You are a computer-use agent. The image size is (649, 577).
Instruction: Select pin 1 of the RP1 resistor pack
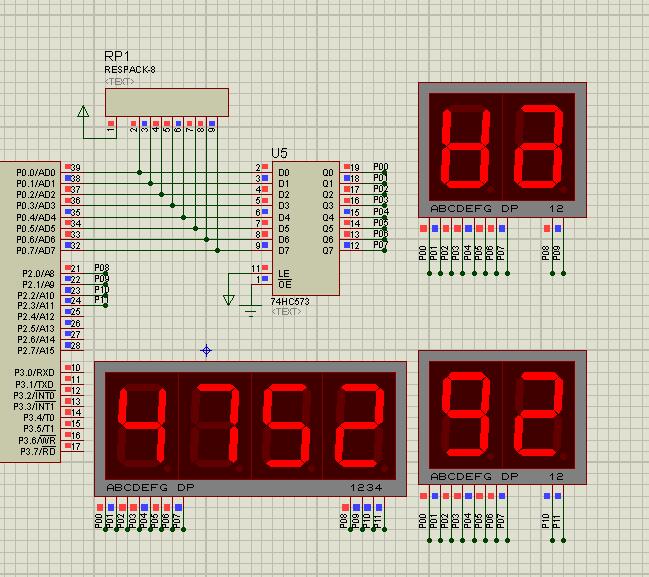pyautogui.click(x=111, y=130)
